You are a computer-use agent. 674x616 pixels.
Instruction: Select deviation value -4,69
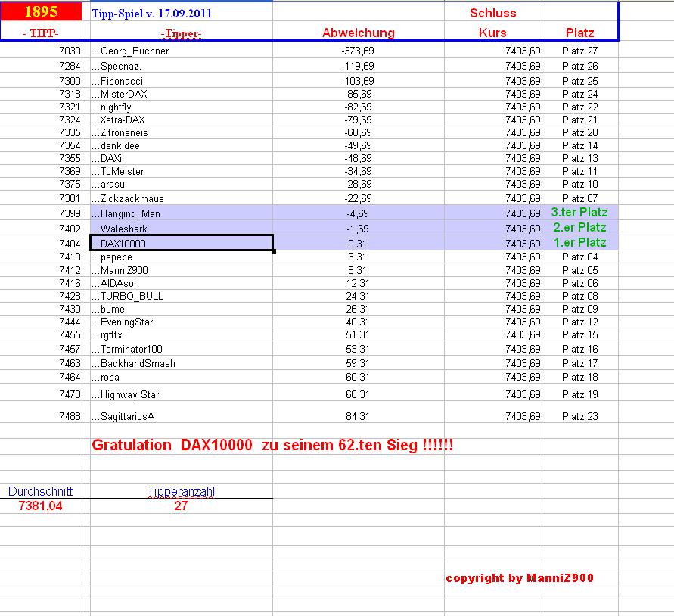[358, 213]
